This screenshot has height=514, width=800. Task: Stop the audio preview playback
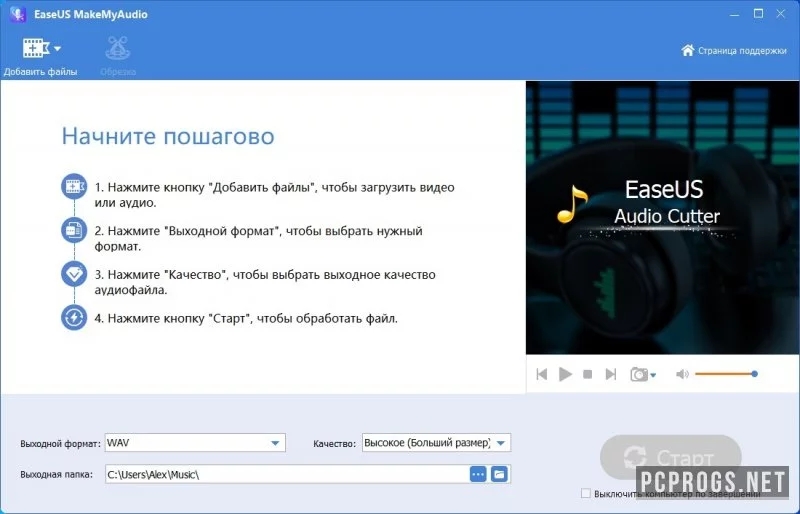pos(588,374)
